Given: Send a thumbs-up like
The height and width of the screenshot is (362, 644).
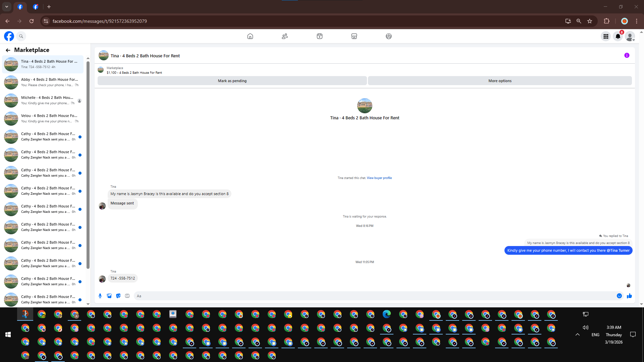Looking at the screenshot, I should (x=629, y=296).
